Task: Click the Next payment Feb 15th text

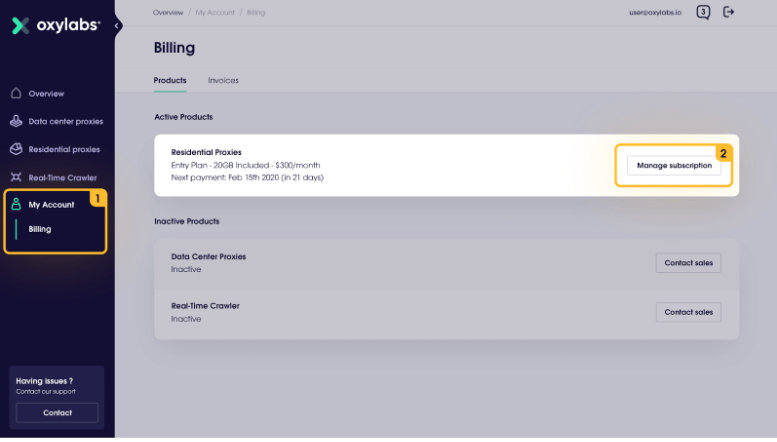Action: 247,177
